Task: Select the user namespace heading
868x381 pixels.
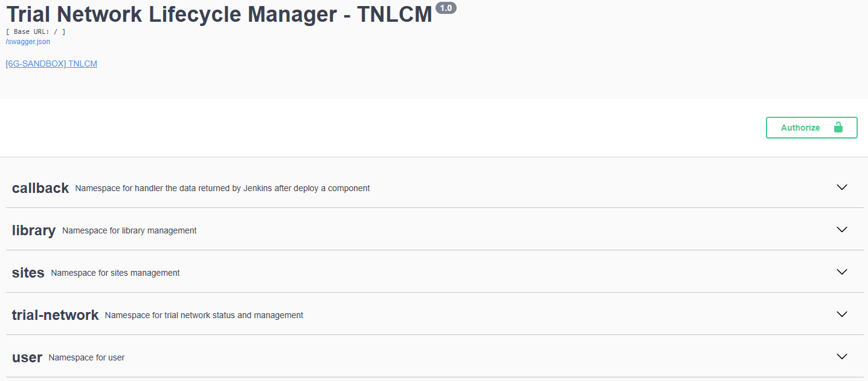Action: pos(27,357)
